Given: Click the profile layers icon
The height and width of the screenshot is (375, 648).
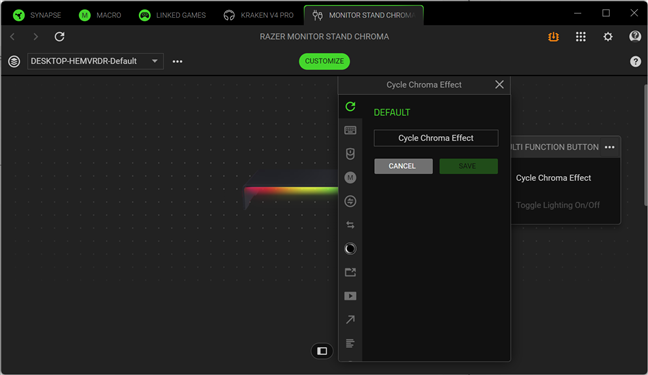Looking at the screenshot, I should coord(14,62).
